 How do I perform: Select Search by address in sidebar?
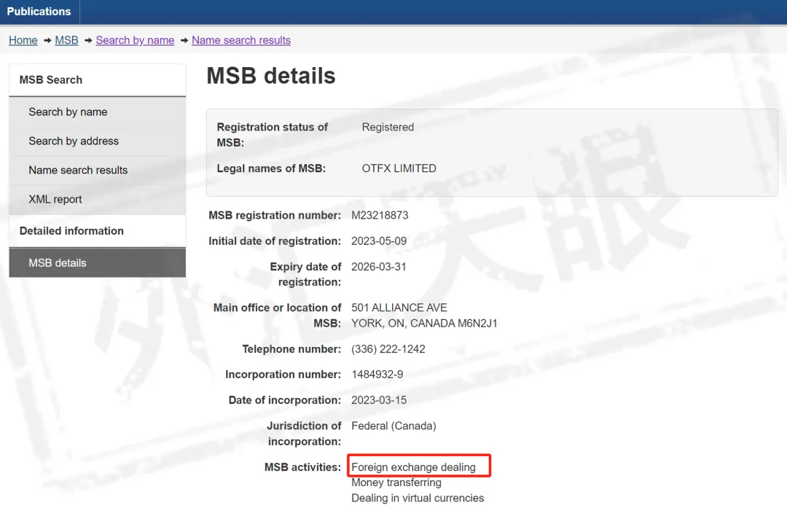[98, 141]
